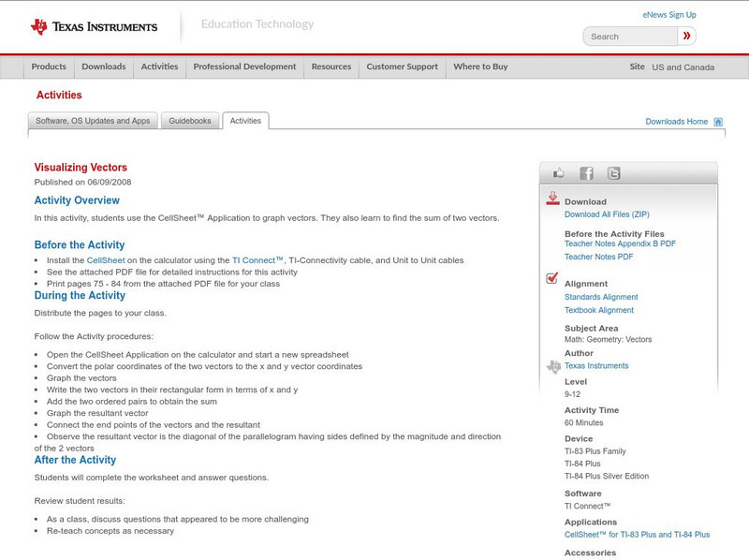
Task: Click the 60 Minutes activity time value
Action: coord(583,423)
